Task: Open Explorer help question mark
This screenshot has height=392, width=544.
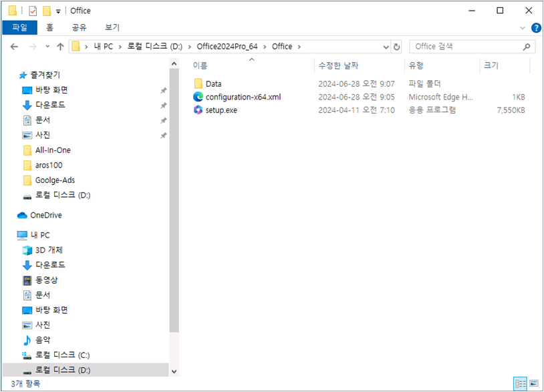Action: [x=536, y=28]
